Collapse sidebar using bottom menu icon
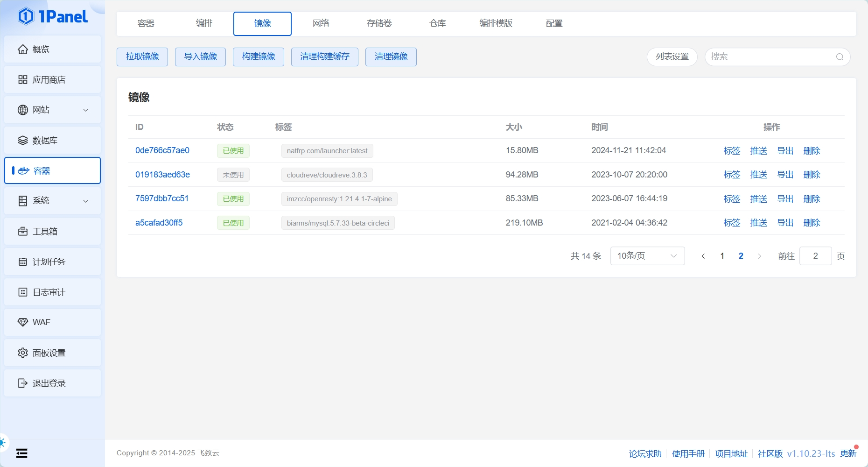868x467 pixels. pyautogui.click(x=21, y=453)
